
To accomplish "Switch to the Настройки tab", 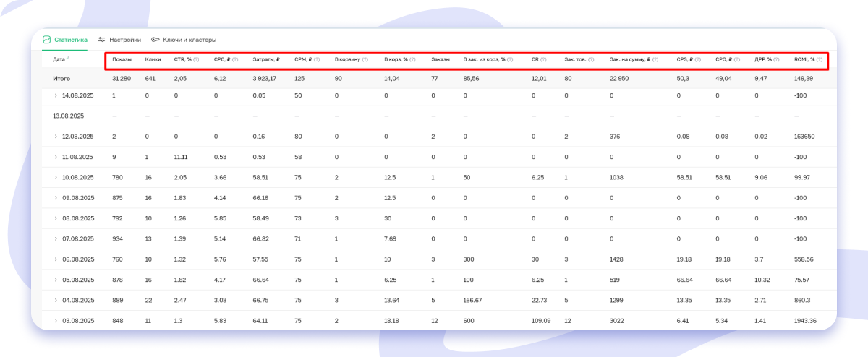I will click(x=119, y=40).
